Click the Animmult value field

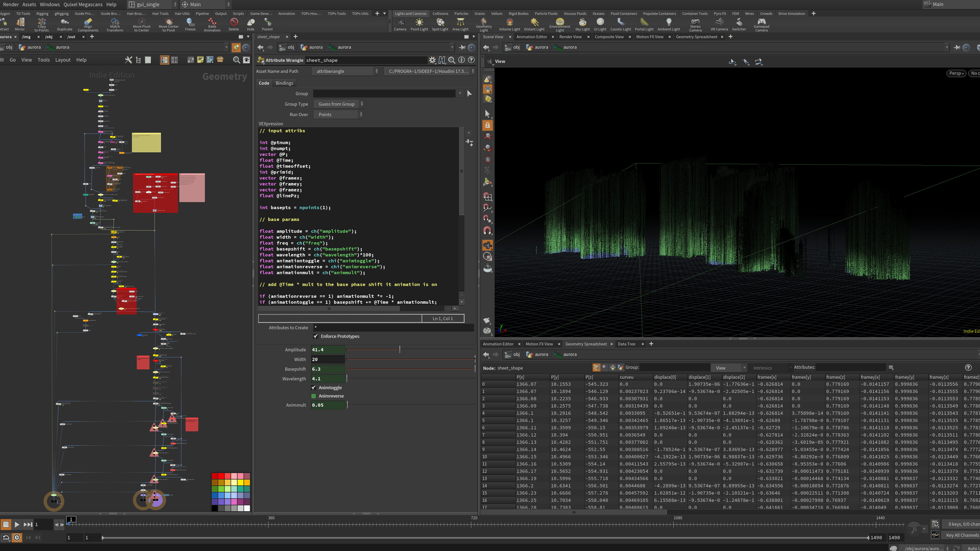pyautogui.click(x=328, y=405)
